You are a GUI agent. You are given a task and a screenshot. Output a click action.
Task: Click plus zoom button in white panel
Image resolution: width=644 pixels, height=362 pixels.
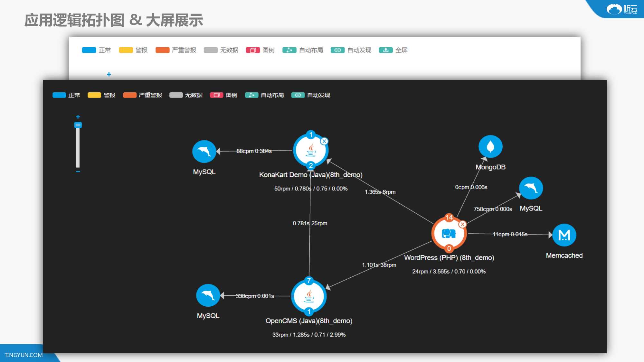click(109, 74)
